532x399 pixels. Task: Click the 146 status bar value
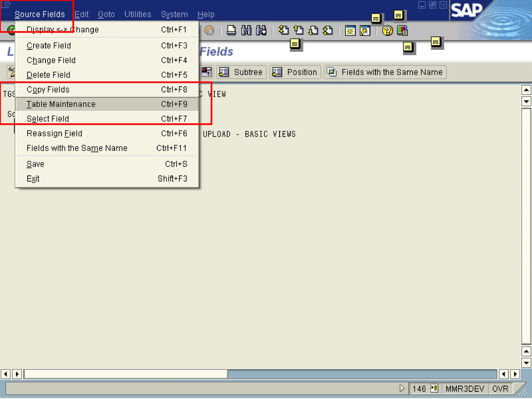pos(419,389)
